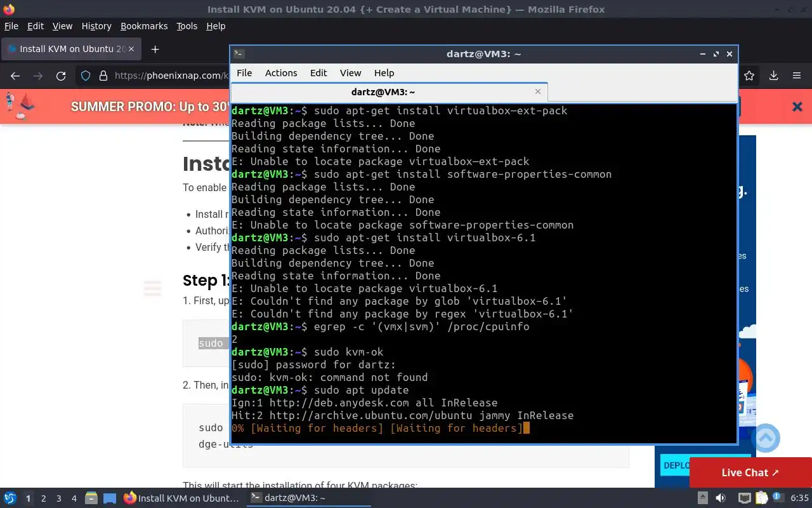Open Firefox File menu
812x508 pixels.
(11, 26)
